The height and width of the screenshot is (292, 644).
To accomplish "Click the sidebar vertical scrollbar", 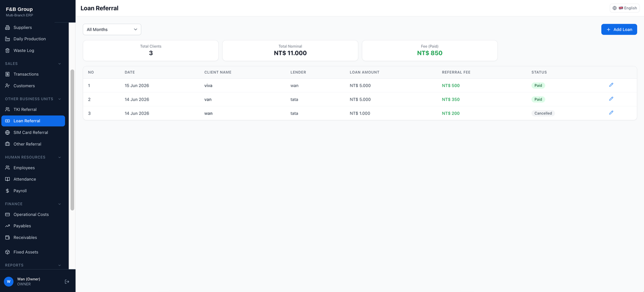I will pos(72,140).
